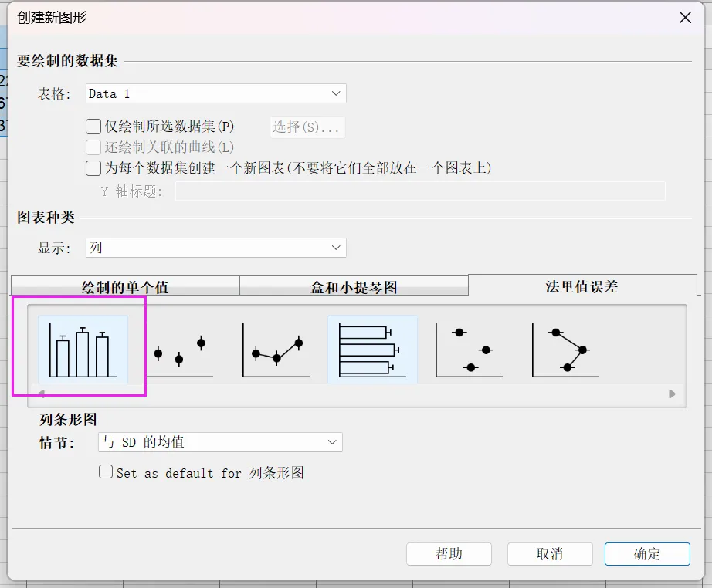The image size is (712, 588).
Task: Expand the 显示 dropdown showing 列
Action: pos(216,248)
